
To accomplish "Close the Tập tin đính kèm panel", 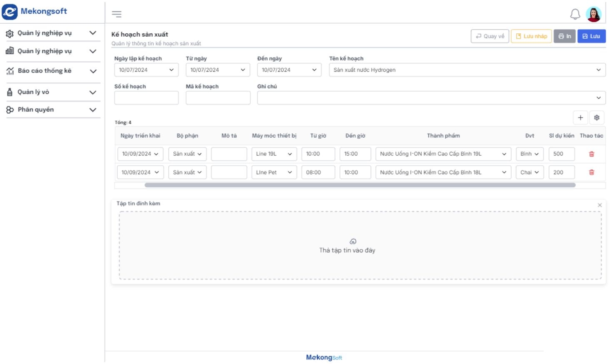I will pos(600,205).
